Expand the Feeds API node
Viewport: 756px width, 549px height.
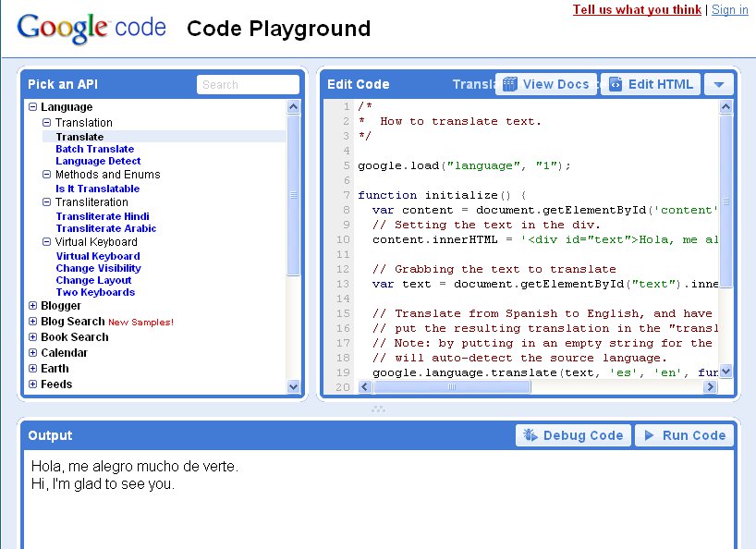[32, 384]
